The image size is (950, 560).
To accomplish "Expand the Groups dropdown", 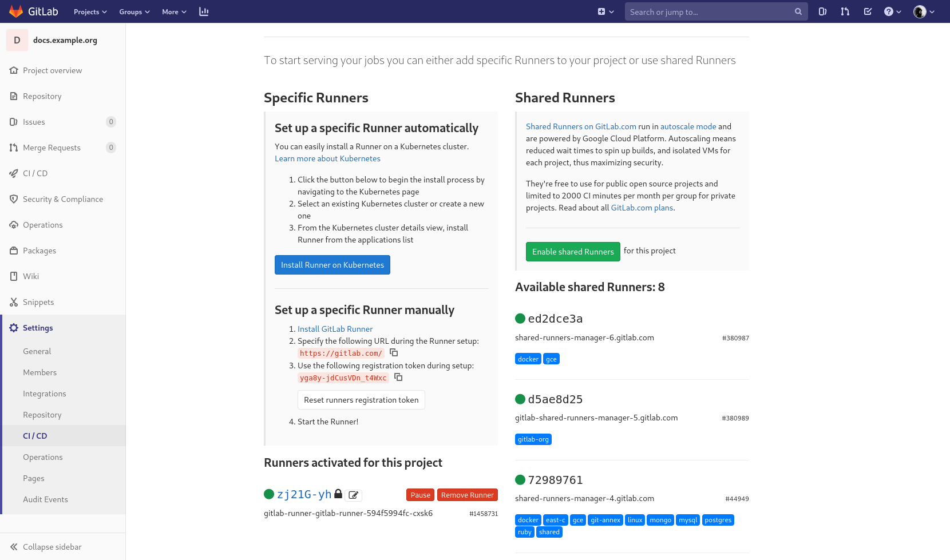I will click(134, 11).
